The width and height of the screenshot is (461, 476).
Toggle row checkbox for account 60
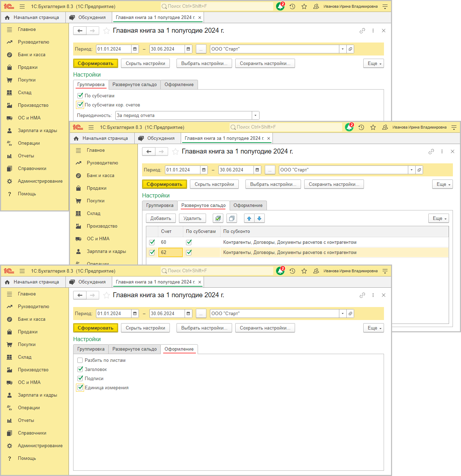click(152, 242)
